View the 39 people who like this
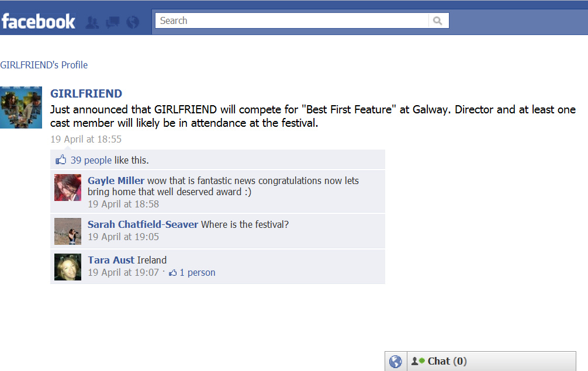 click(x=91, y=160)
